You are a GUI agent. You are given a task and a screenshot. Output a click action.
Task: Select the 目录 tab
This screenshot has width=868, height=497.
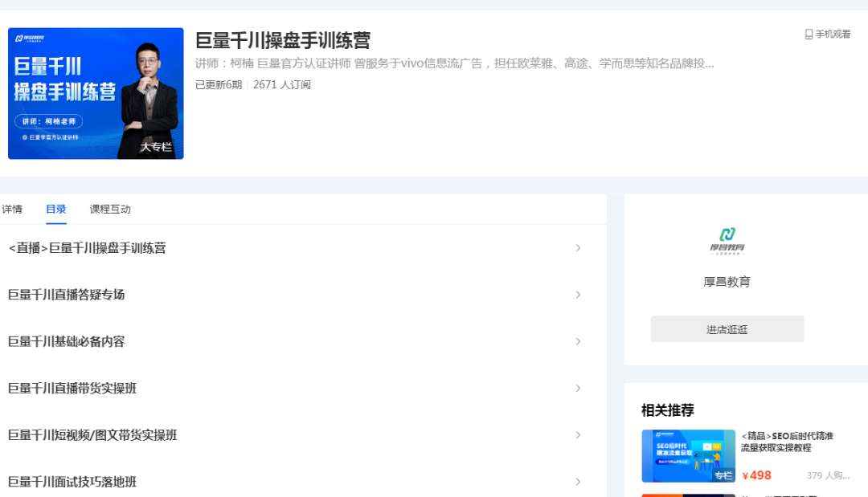(56, 209)
